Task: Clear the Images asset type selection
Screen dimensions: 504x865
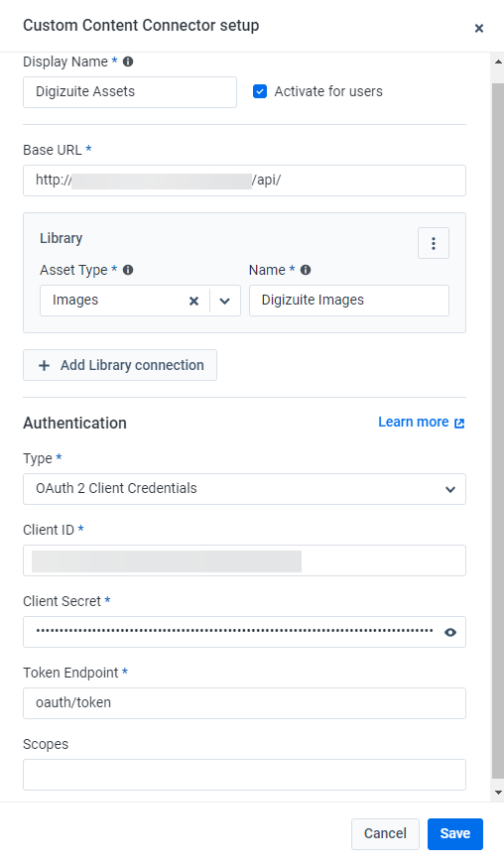Action: [193, 301]
